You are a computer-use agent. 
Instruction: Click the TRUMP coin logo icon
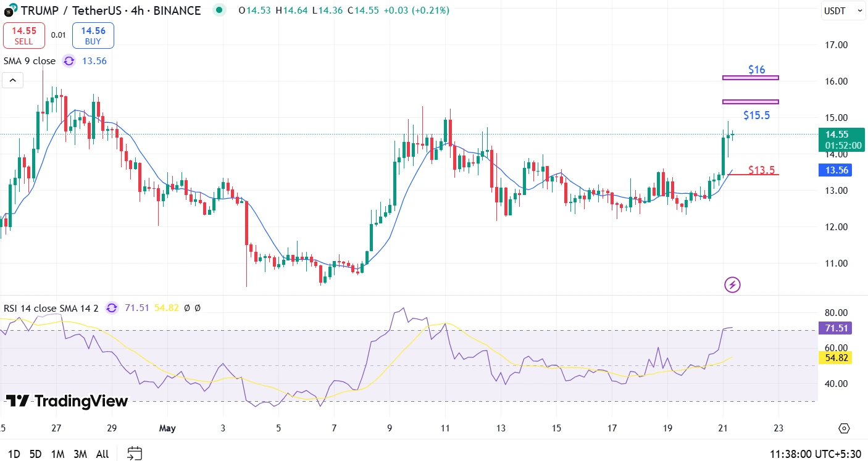8,11
